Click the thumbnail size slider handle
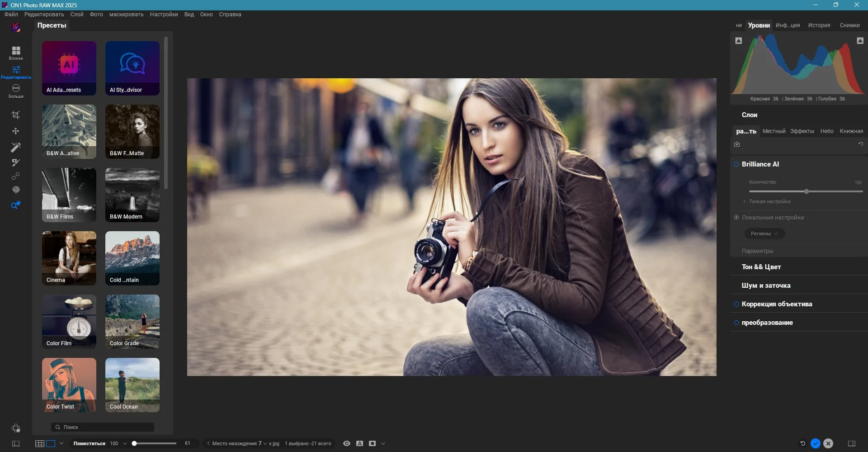Screen dimensions: 868x452 point(134,443)
